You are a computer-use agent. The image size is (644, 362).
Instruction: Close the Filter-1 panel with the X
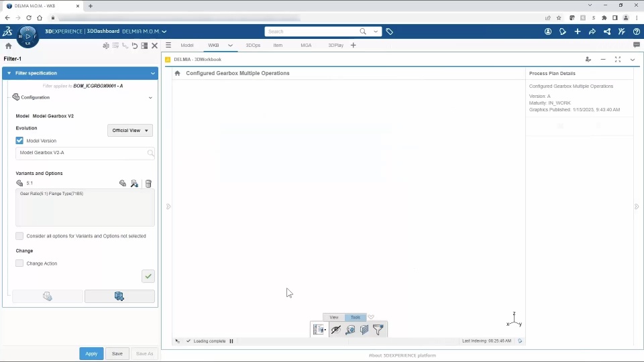point(154,46)
